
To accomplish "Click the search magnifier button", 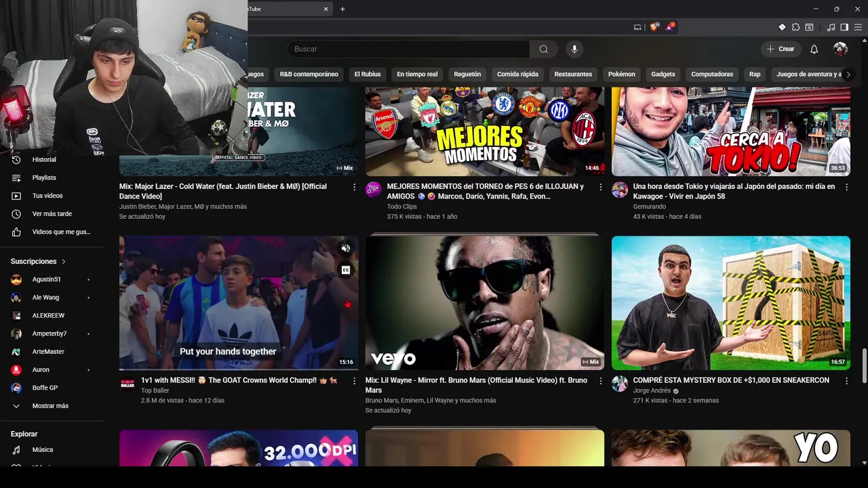I will coord(543,49).
